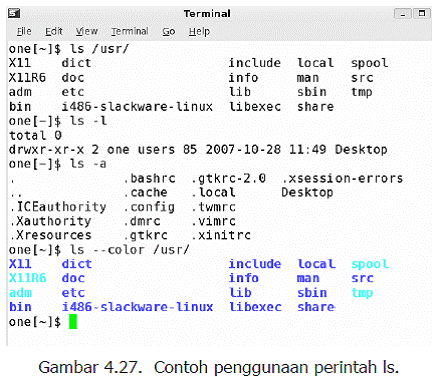Click the '.gtkrc' file name without version suffix
Screen dimensions: 439x377
[146, 236]
